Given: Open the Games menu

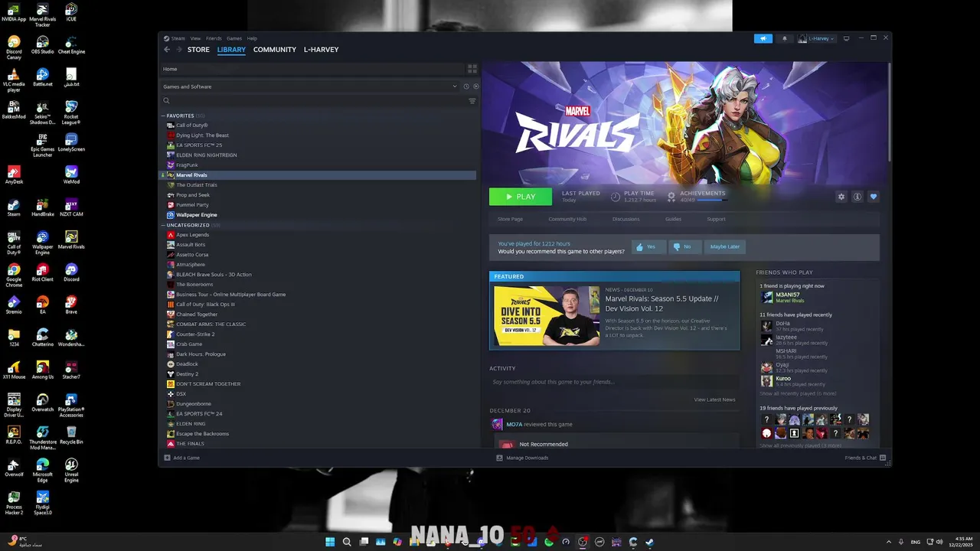Looking at the screenshot, I should point(234,38).
